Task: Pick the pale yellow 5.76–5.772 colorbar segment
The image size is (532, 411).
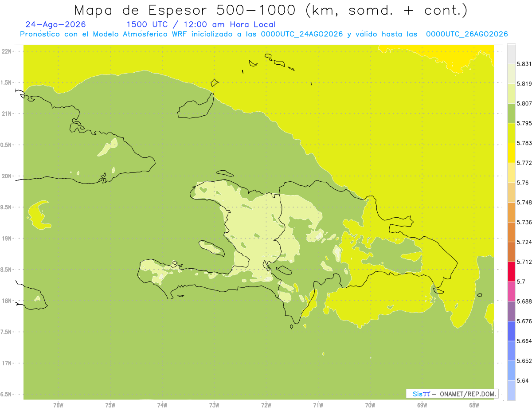Action: [511, 172]
